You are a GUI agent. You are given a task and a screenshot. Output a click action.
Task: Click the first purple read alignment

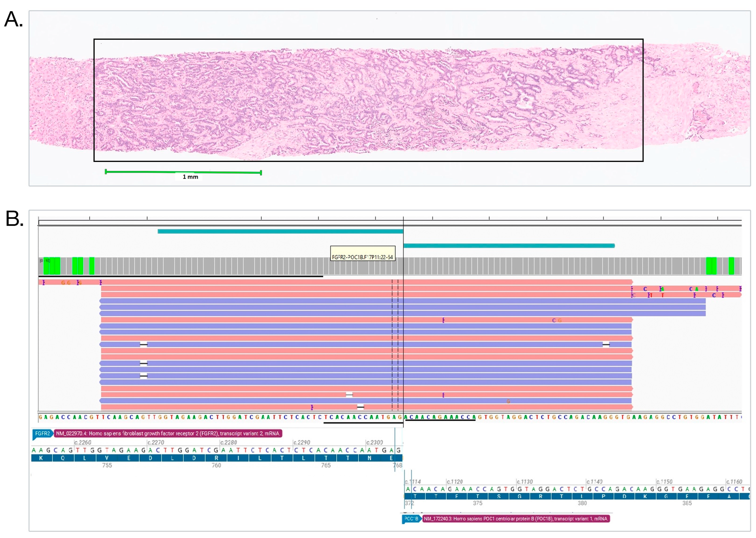pos(402,301)
